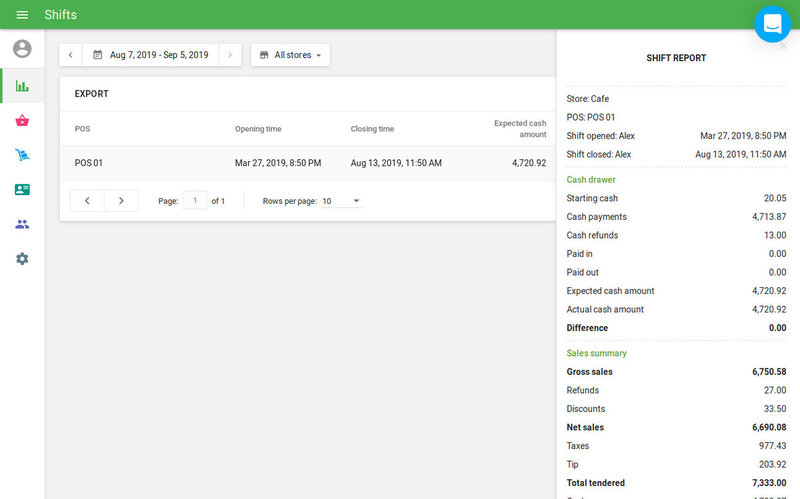Go to next page in table pagination

pos(121,201)
